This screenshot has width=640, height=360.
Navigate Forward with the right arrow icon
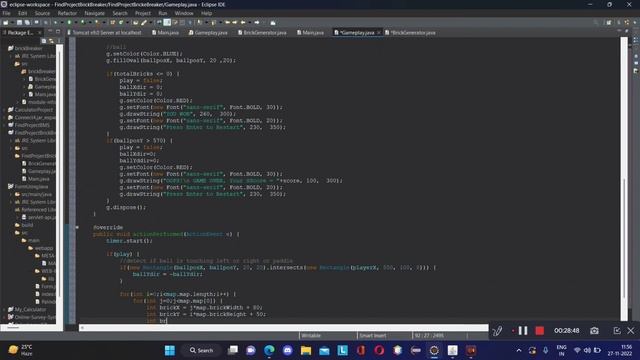click(257, 22)
